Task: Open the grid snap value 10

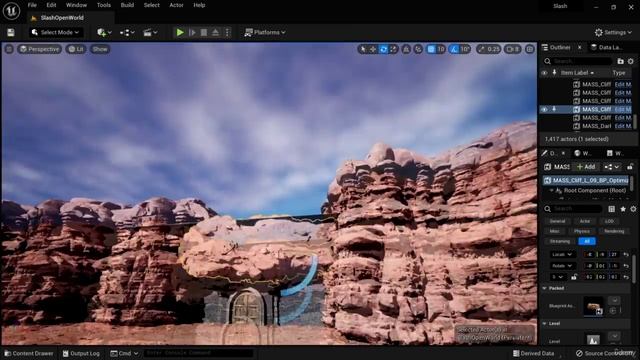Action: [x=441, y=49]
